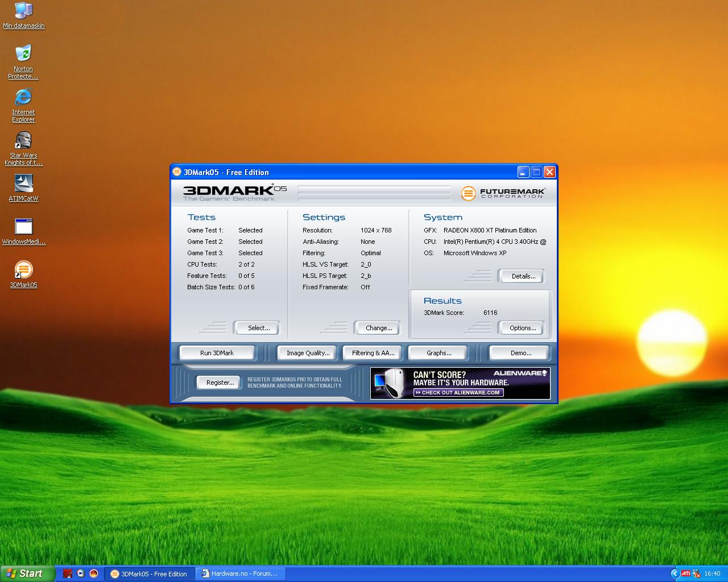Click the Register... button

click(220, 383)
